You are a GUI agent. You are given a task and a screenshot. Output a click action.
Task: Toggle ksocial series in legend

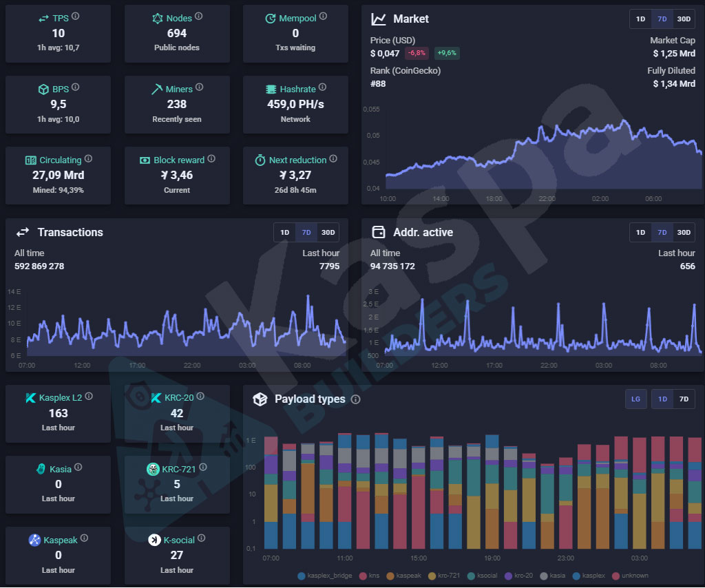(x=483, y=576)
